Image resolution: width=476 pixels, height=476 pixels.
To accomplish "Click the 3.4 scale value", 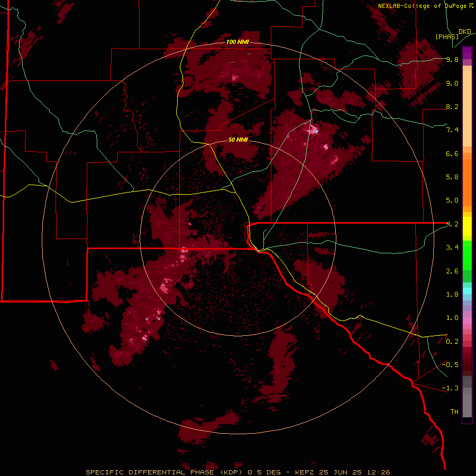I will 452,248.
